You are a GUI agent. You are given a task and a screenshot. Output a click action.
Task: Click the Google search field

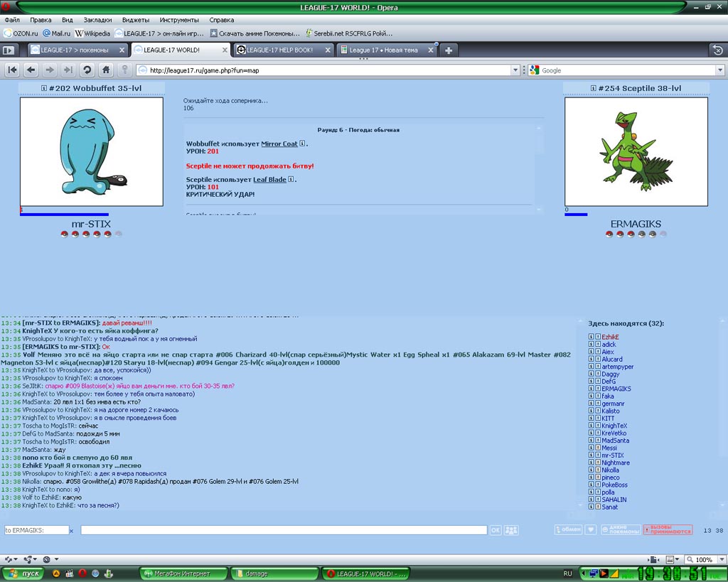click(628, 70)
